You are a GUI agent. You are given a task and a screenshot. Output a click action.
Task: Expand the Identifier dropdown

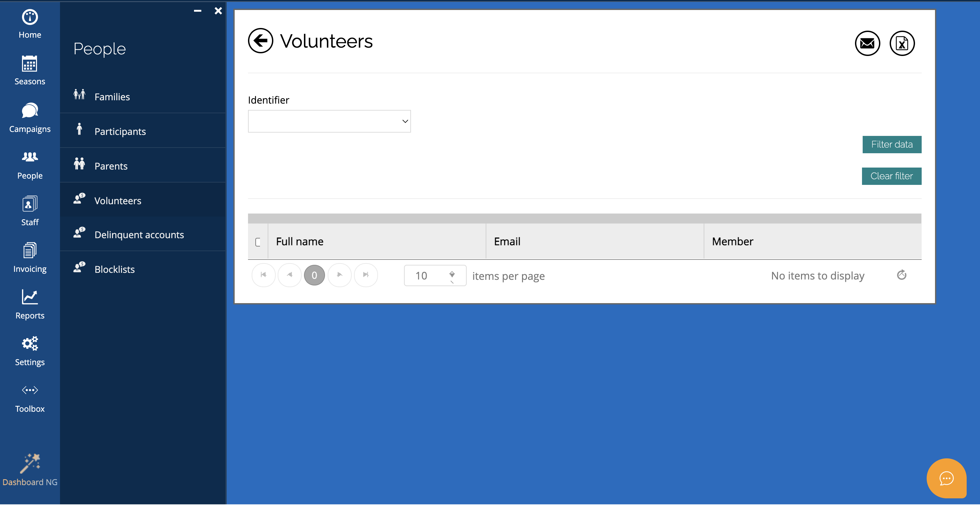pyautogui.click(x=329, y=121)
